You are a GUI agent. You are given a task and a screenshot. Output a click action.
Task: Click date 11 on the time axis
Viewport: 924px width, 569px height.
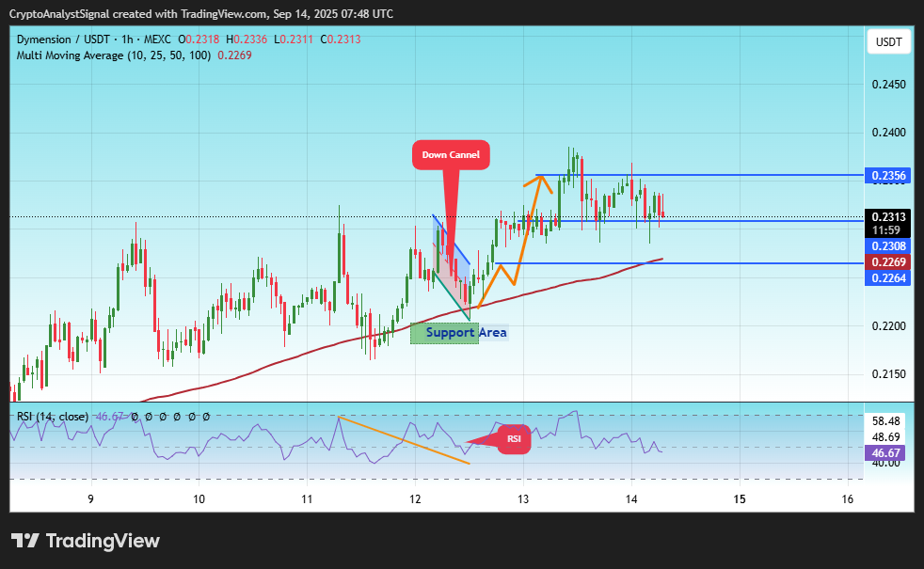[x=307, y=499]
